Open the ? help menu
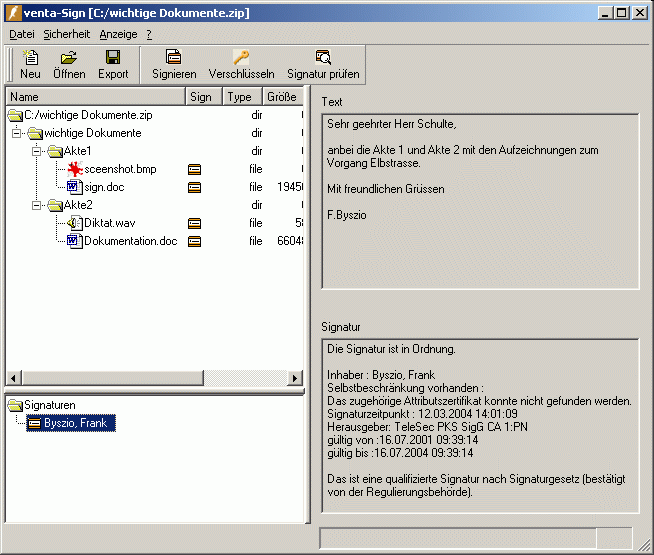 point(149,34)
